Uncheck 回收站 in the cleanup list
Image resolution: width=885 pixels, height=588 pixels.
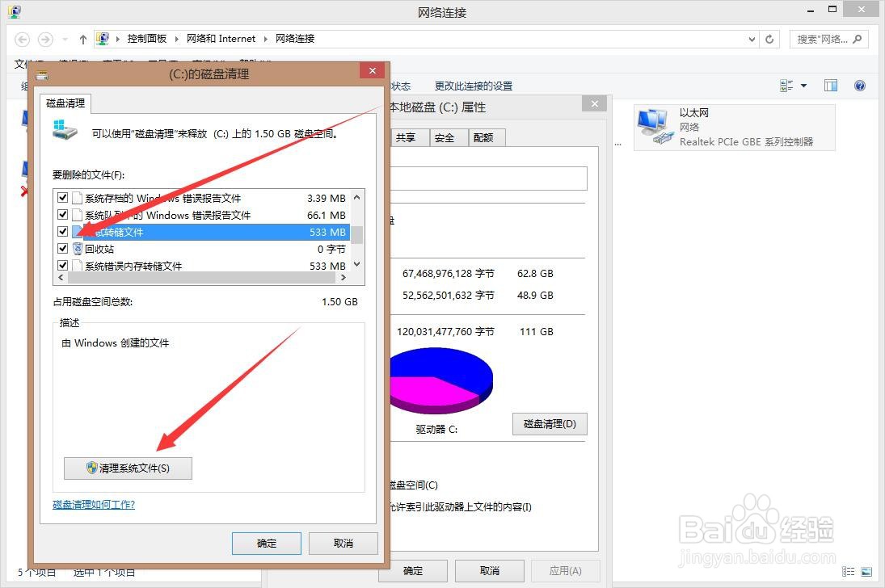(62, 248)
